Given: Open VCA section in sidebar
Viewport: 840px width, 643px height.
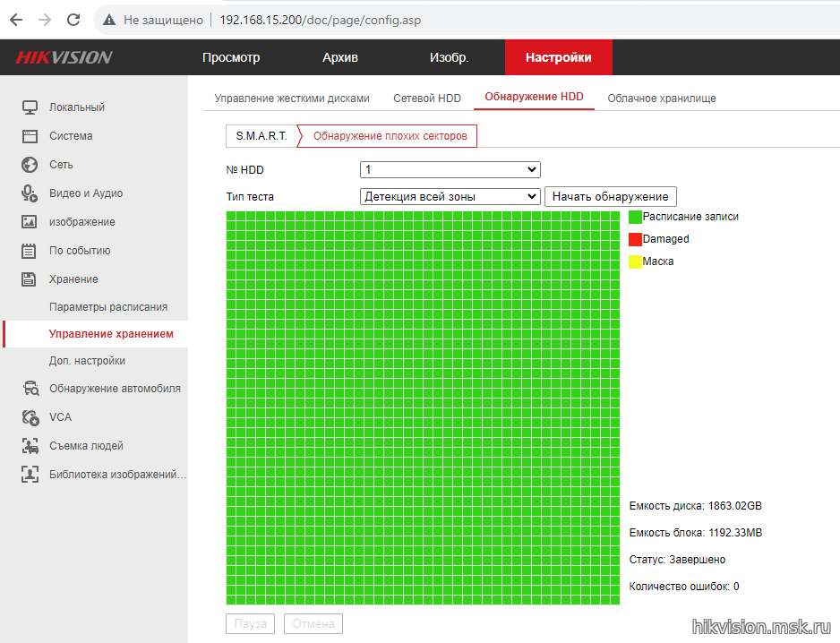Looking at the screenshot, I should click(x=60, y=417).
